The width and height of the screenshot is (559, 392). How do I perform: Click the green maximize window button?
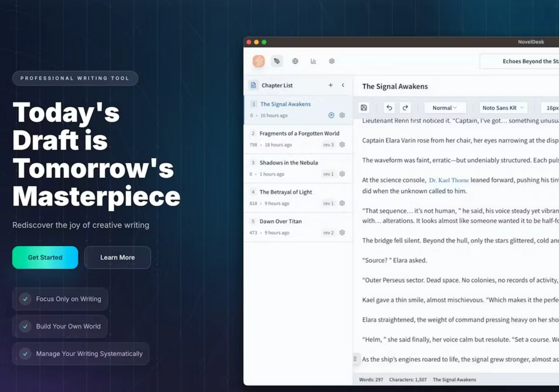pyautogui.click(x=264, y=42)
